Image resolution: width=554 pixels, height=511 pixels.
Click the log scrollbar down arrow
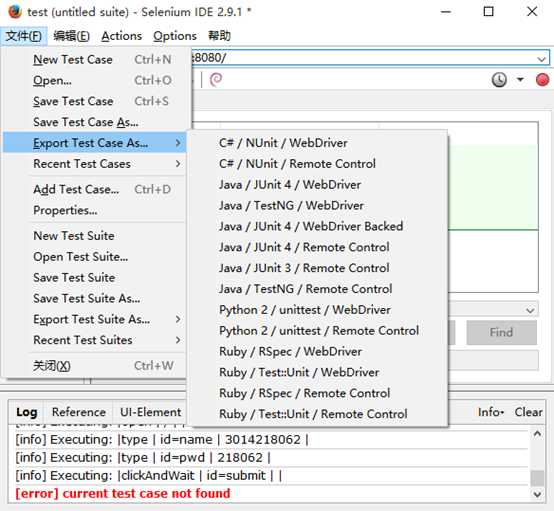point(537,494)
